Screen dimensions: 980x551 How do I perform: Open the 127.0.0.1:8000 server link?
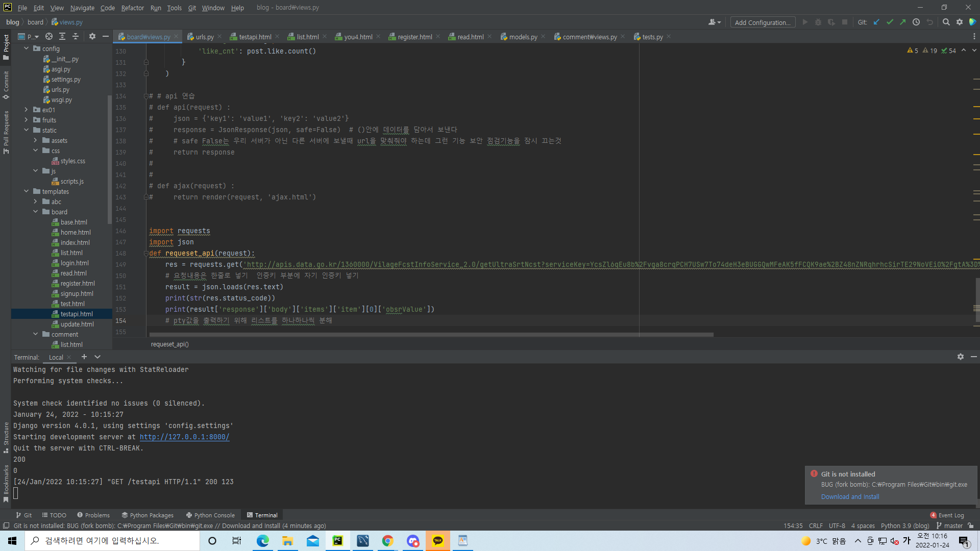coord(185,437)
